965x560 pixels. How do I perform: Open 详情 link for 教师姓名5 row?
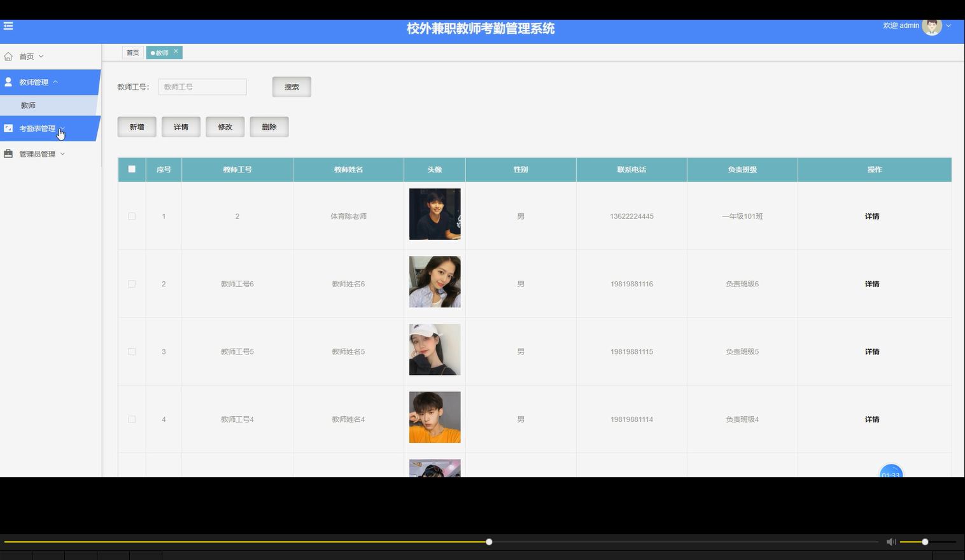tap(872, 351)
